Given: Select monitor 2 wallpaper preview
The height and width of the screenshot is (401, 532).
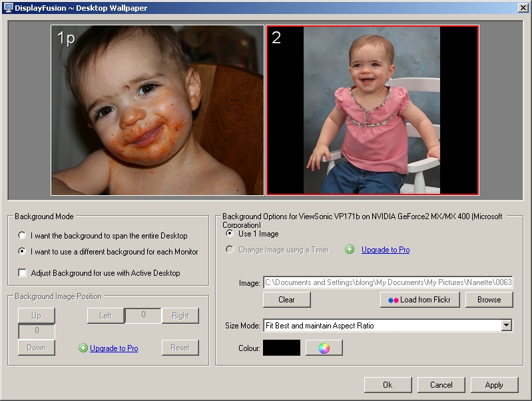Looking at the screenshot, I should [372, 111].
